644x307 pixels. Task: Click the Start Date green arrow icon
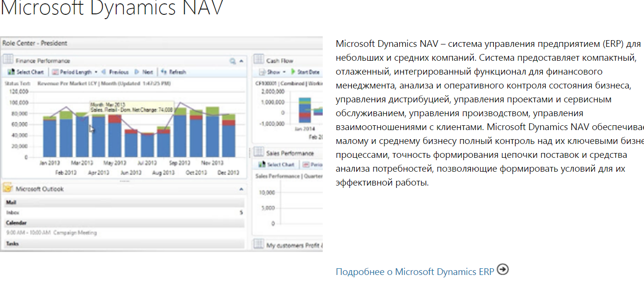(x=293, y=72)
